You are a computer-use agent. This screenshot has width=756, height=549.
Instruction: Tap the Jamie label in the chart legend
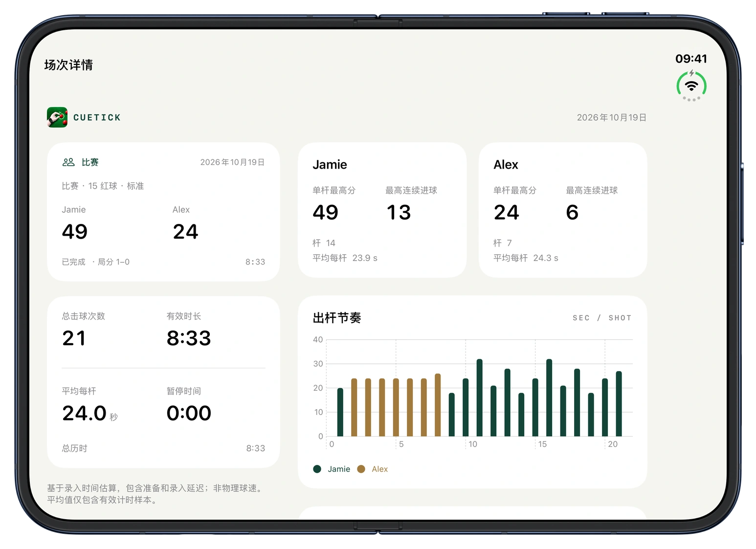tap(339, 469)
